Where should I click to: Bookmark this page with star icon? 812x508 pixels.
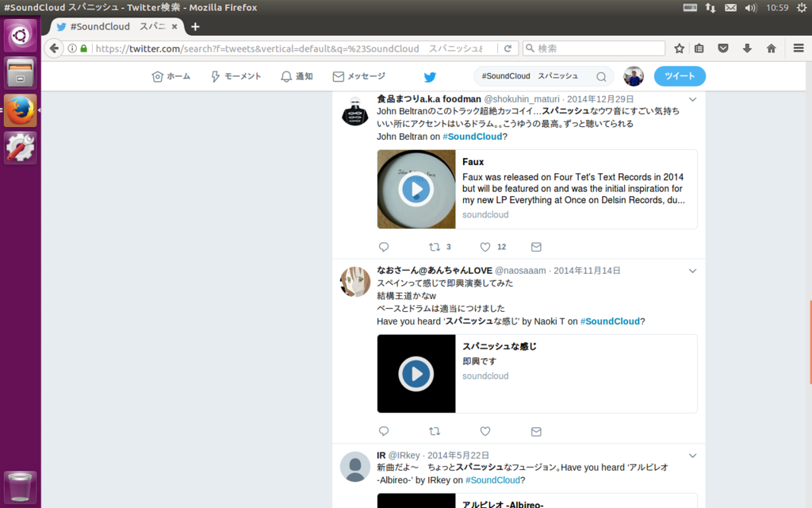pyautogui.click(x=679, y=48)
